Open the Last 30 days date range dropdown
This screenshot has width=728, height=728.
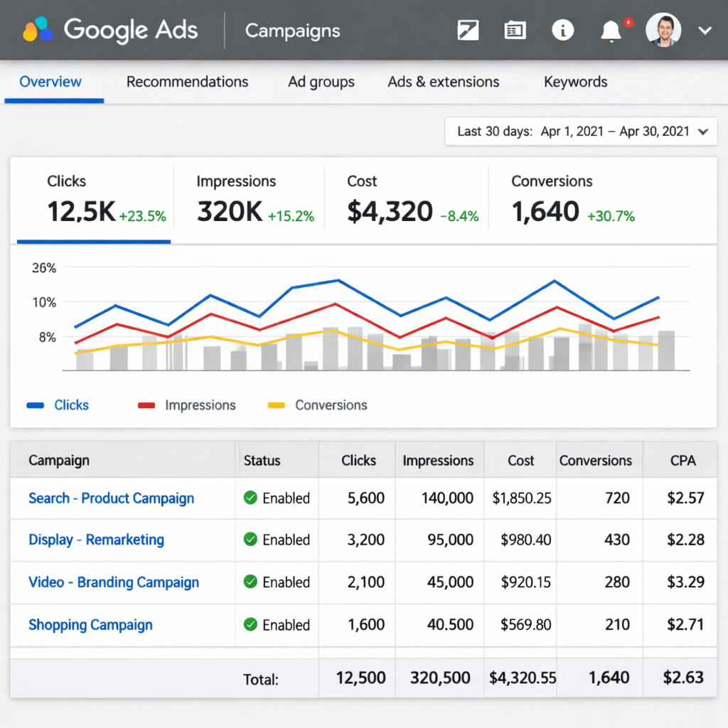tap(581, 132)
